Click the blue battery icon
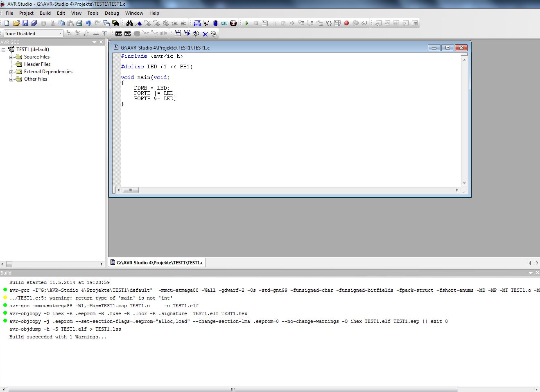The image size is (540, 392). [215, 23]
